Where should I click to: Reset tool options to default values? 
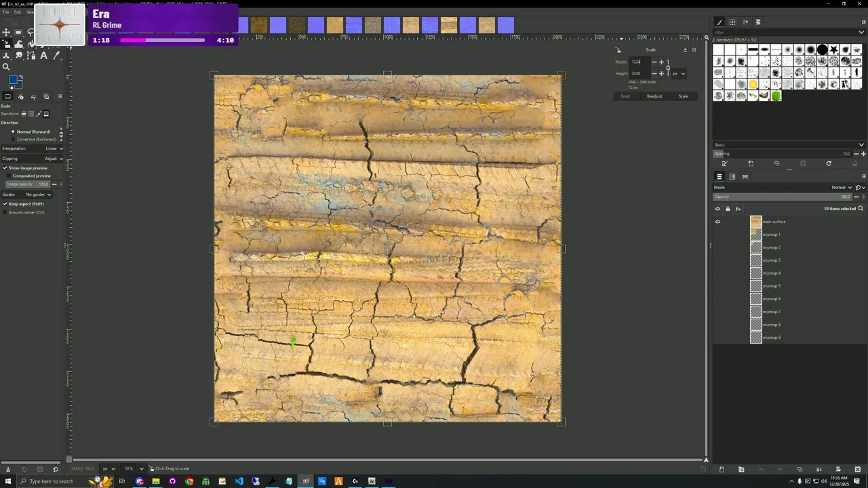coord(56,469)
